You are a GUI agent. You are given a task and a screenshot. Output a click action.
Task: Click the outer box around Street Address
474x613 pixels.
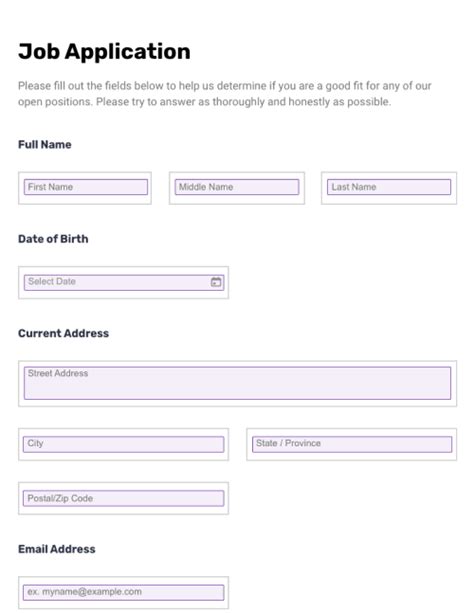[237, 384]
